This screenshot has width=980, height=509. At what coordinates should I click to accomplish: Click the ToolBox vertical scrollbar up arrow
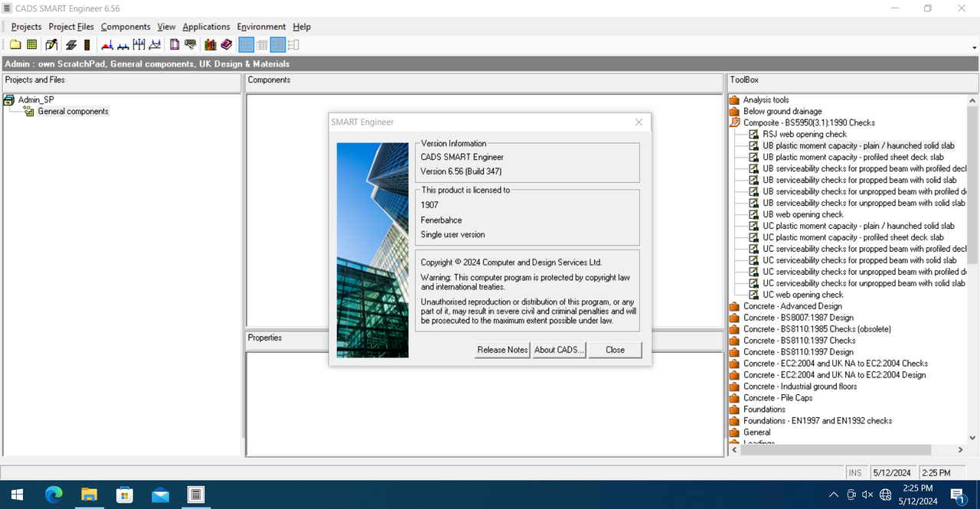(972, 100)
